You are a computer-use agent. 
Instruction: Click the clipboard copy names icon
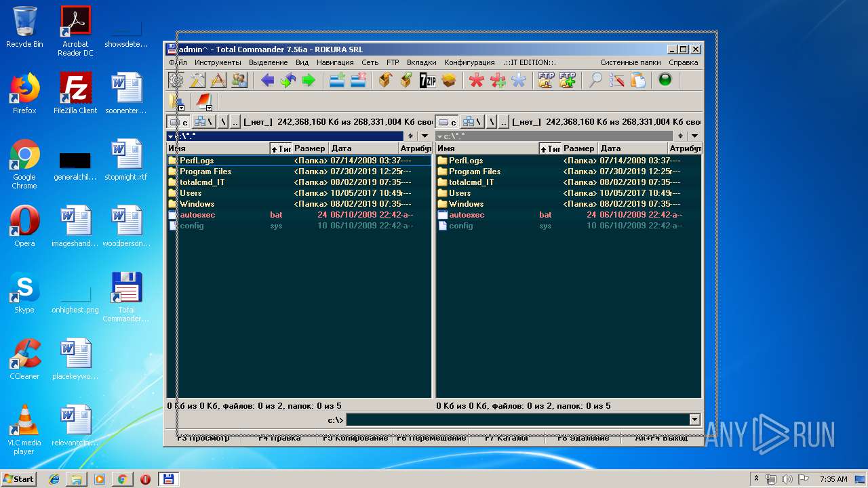coord(637,80)
